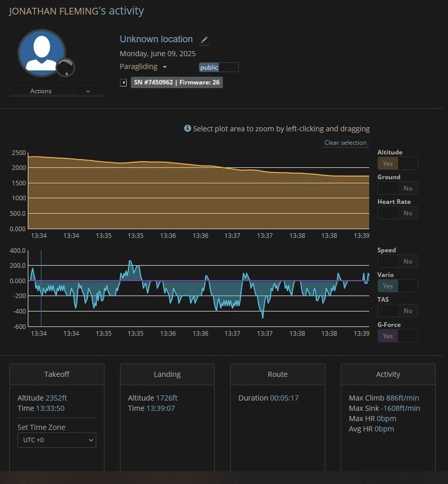Enable the Ground plot switch
Screen dimensions: 448x484
(398, 188)
